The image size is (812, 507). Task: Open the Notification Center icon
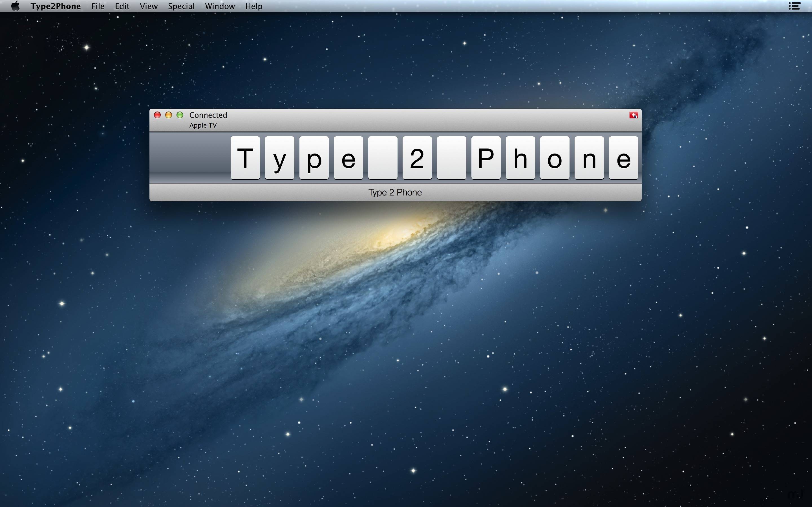tap(794, 6)
